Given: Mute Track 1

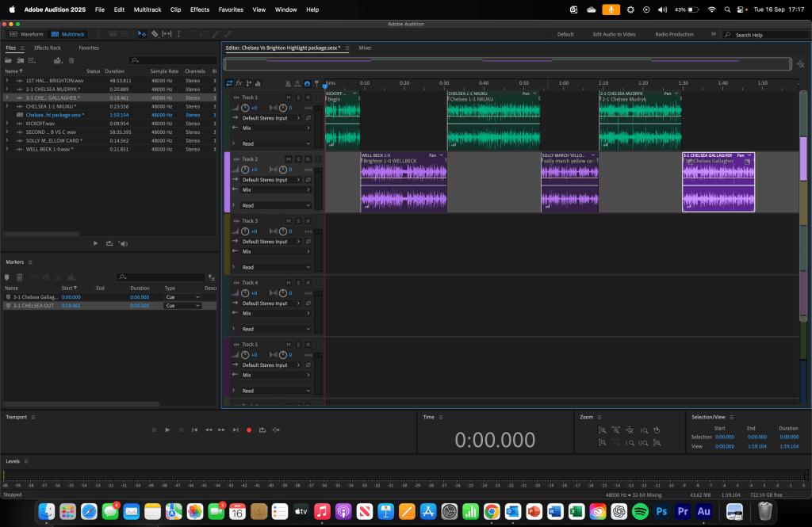Looking at the screenshot, I should (289, 97).
